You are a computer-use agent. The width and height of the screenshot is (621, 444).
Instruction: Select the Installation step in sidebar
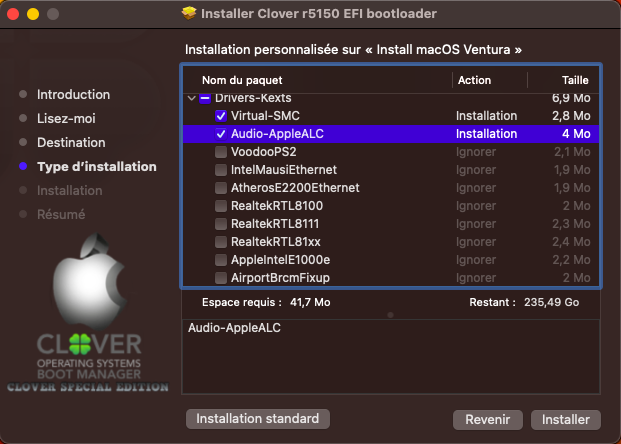70,191
